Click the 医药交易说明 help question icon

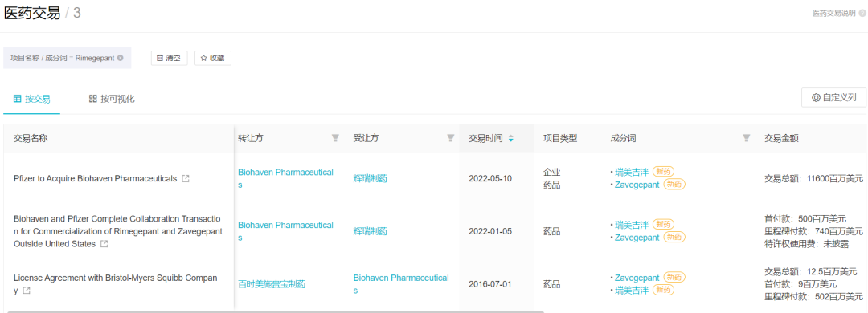click(x=862, y=14)
